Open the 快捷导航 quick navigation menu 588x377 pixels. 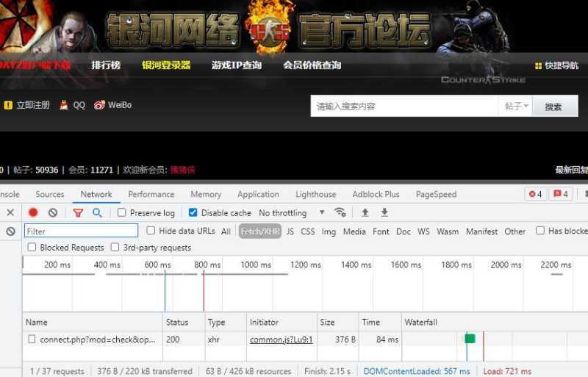556,65
